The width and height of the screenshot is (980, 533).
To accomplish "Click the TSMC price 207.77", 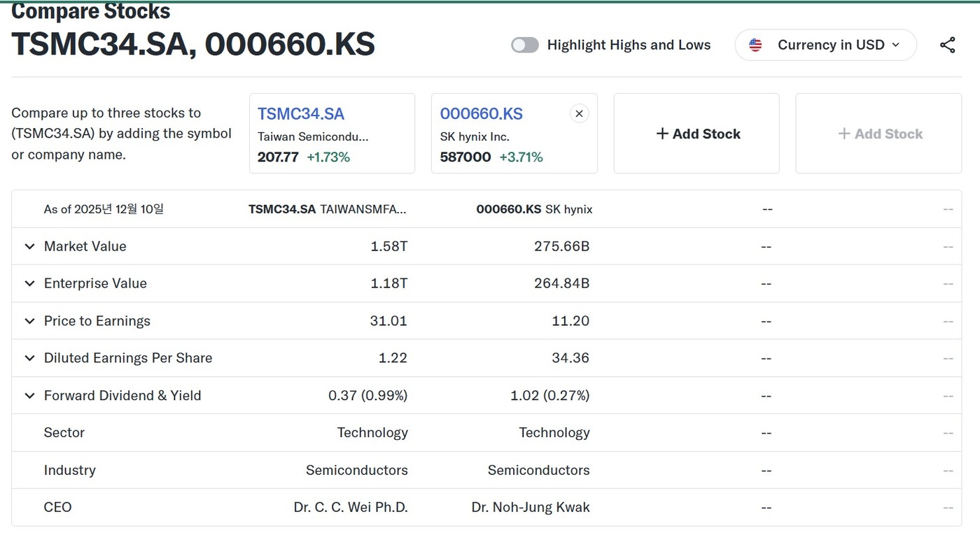I will pos(278,157).
